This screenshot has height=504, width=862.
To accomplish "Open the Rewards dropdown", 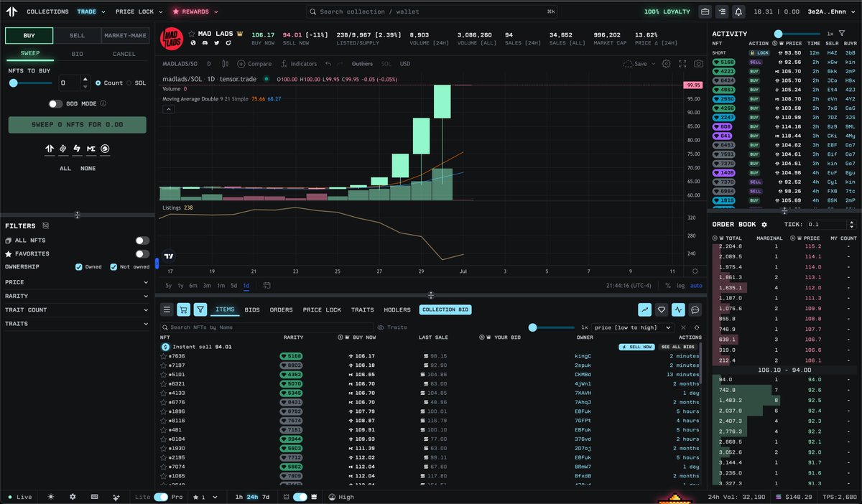I will click(x=195, y=11).
